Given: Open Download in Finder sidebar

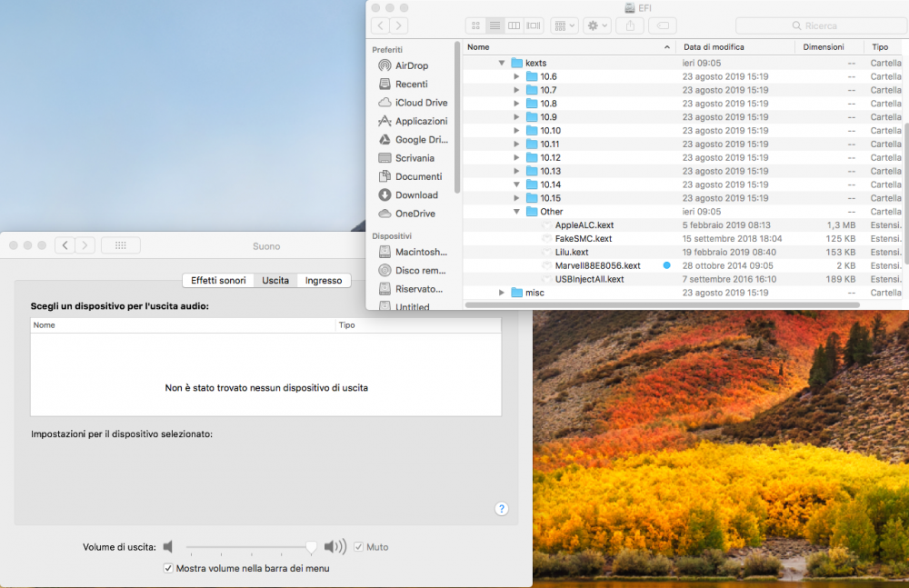Looking at the screenshot, I should [408, 195].
